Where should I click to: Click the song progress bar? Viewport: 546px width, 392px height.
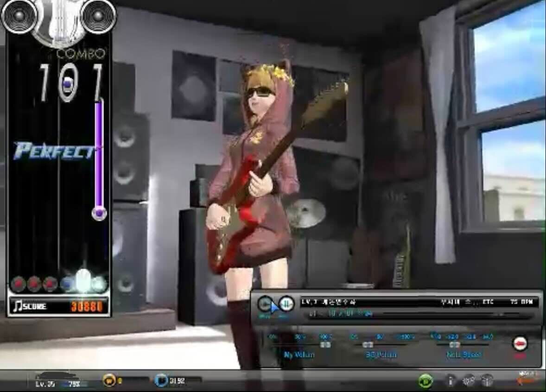coord(417,315)
